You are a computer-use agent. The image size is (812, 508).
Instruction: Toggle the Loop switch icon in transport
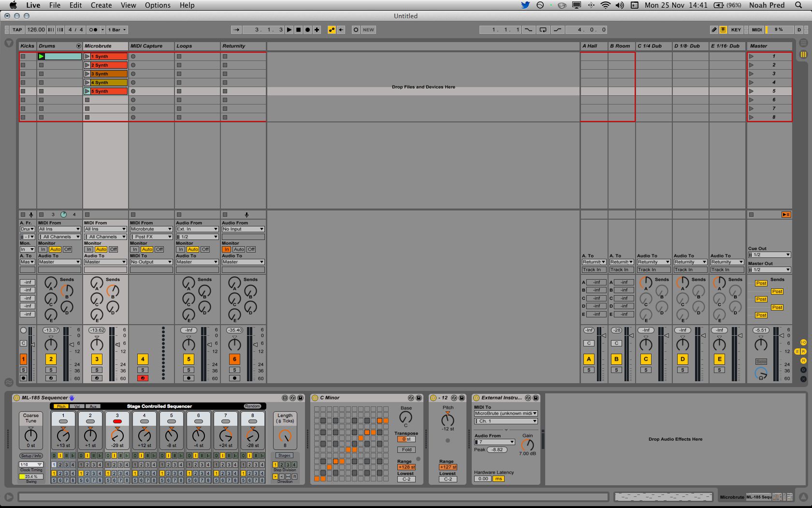click(x=543, y=30)
